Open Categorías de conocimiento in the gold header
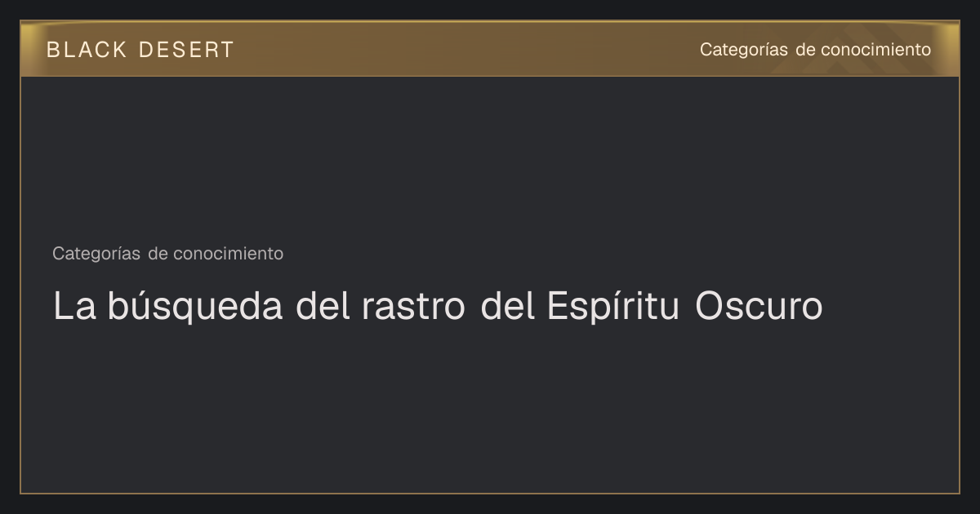This screenshot has height=514, width=980. [815, 50]
